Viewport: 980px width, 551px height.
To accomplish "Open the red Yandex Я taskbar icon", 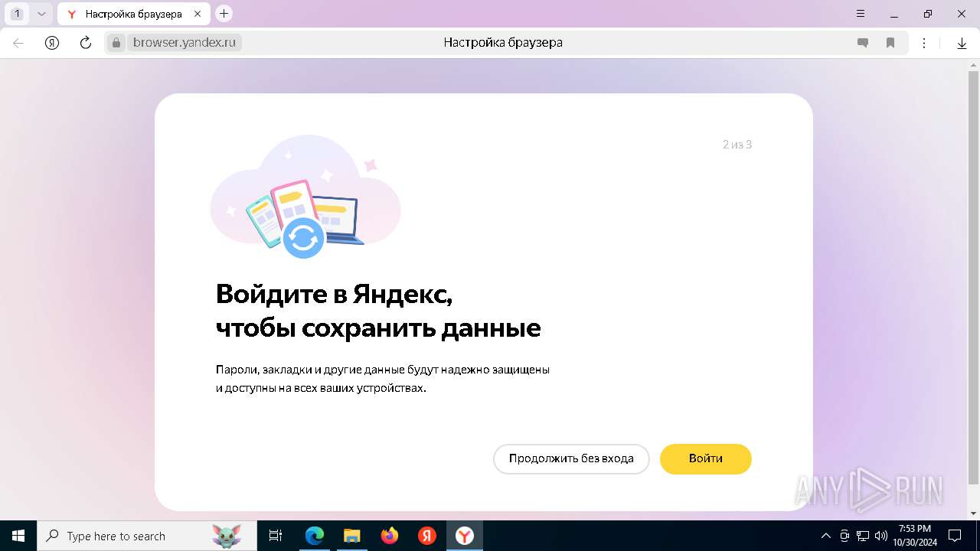I will point(427,536).
